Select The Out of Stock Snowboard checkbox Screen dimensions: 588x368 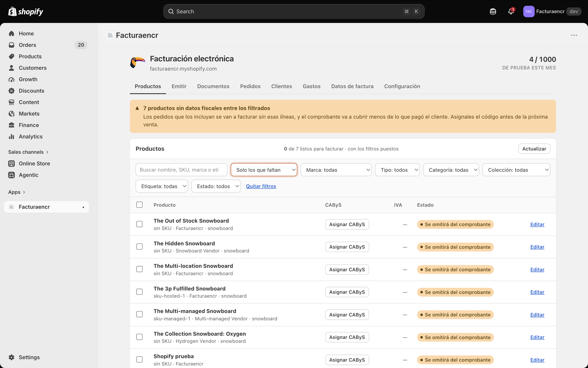139,224
